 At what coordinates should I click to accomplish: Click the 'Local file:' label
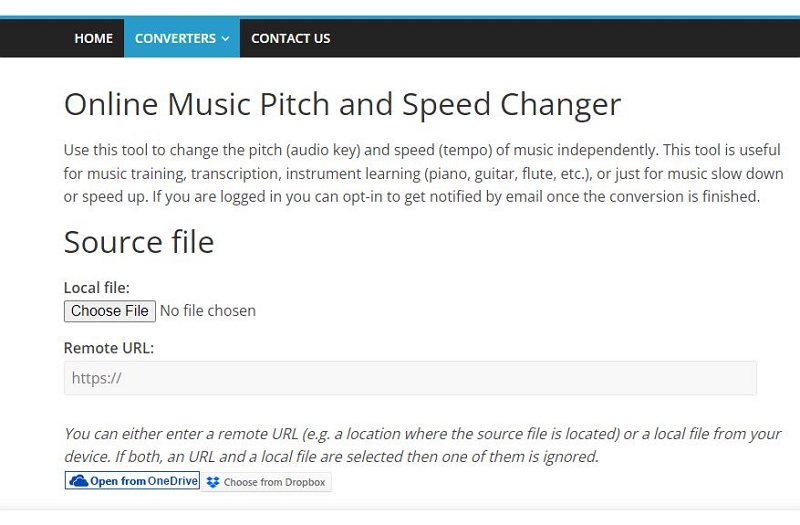[x=96, y=288]
